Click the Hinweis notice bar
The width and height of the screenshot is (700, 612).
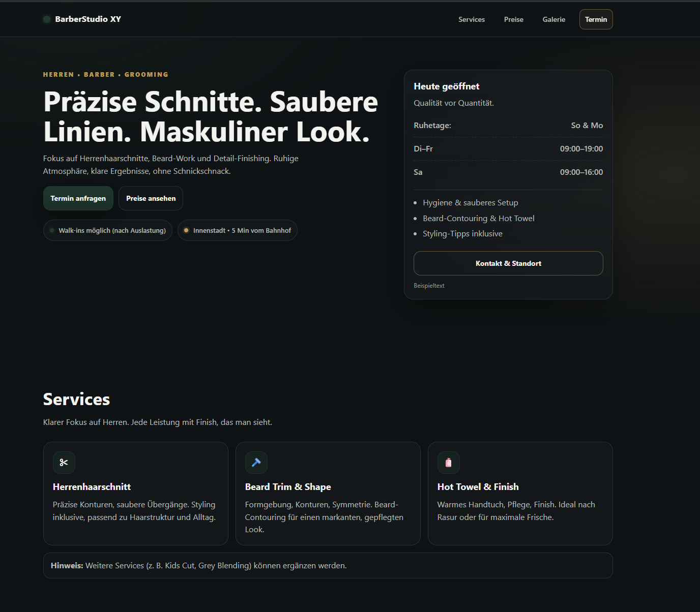click(x=328, y=565)
